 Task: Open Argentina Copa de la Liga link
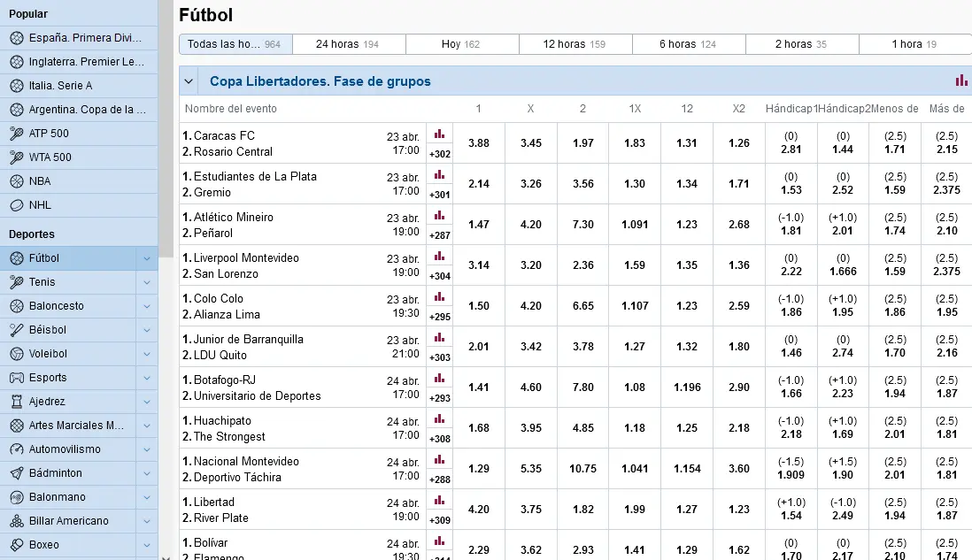coord(79,110)
